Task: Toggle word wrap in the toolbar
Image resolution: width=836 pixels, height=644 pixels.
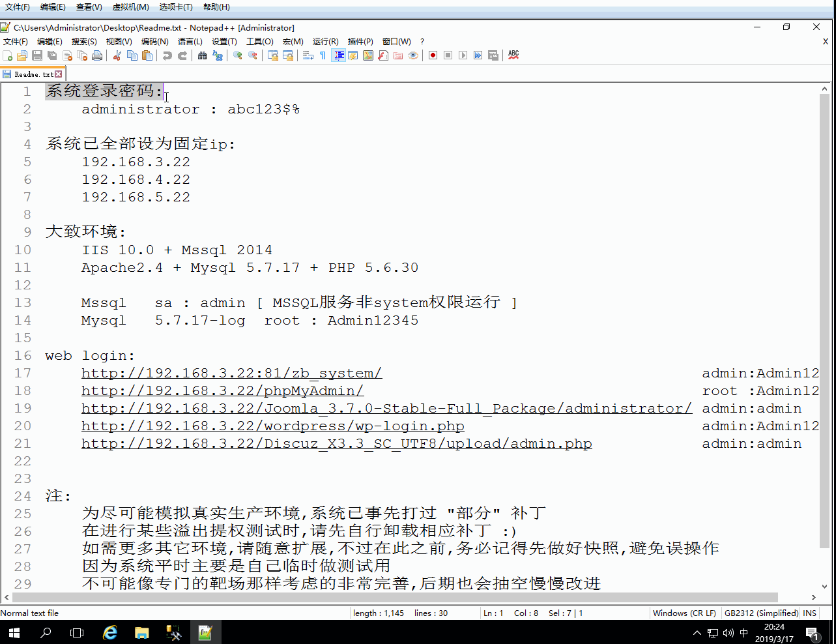Action: 308,55
